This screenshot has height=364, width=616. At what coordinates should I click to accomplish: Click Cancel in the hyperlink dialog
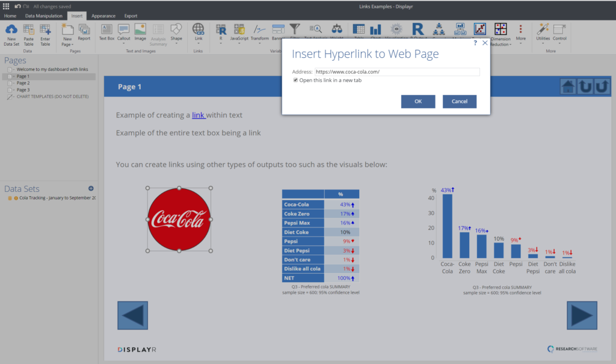click(459, 101)
